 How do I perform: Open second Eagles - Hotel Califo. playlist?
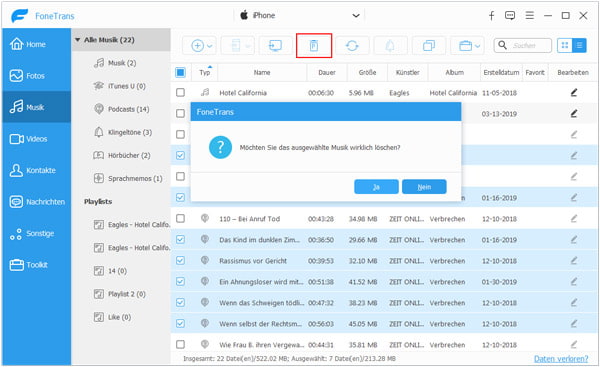click(x=132, y=248)
